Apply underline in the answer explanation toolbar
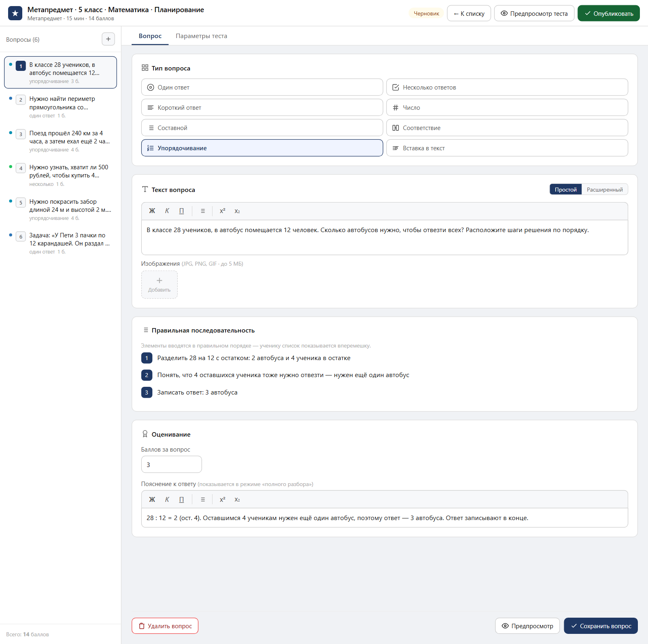This screenshot has height=644, width=648. coord(181,499)
